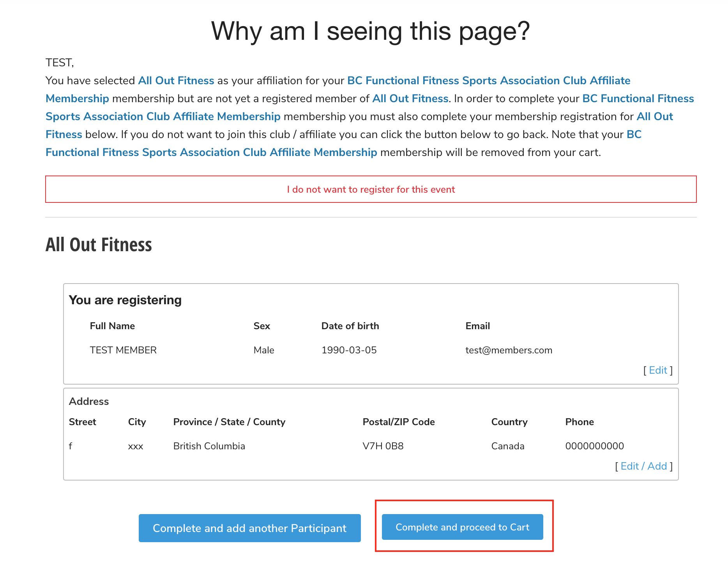Click the "Date of birth" column header
The width and height of the screenshot is (728, 564).
tap(350, 326)
